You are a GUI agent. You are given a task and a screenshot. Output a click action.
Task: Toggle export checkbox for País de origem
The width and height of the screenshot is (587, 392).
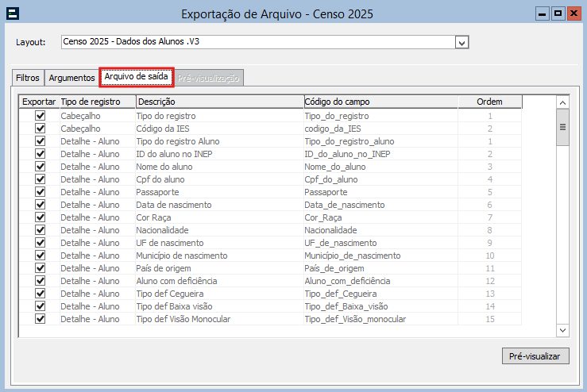pos(40,268)
